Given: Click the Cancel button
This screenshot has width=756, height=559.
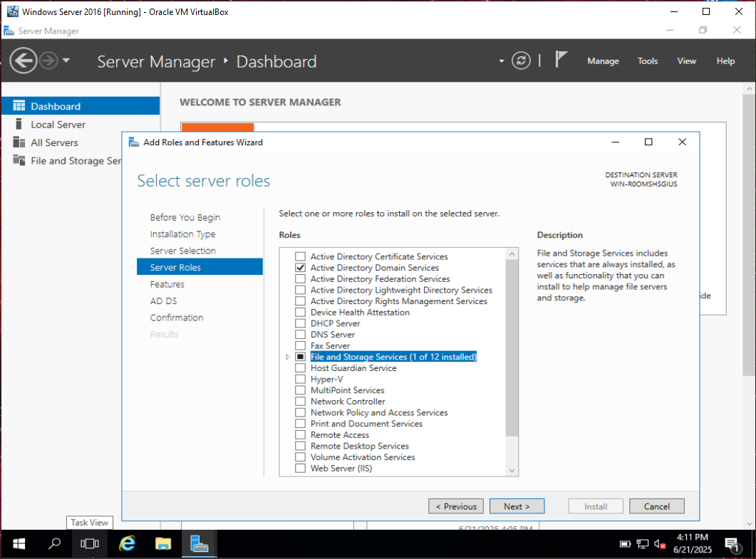Looking at the screenshot, I should click(657, 506).
